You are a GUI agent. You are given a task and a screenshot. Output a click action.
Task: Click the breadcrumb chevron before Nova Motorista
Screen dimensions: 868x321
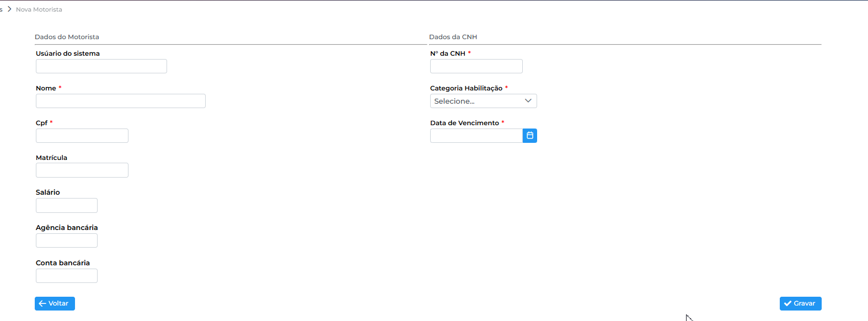9,9
